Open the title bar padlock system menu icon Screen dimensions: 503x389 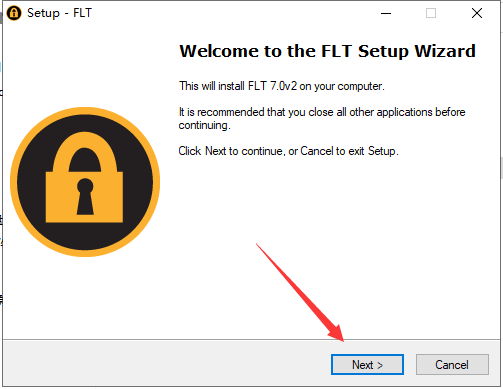[x=14, y=13]
